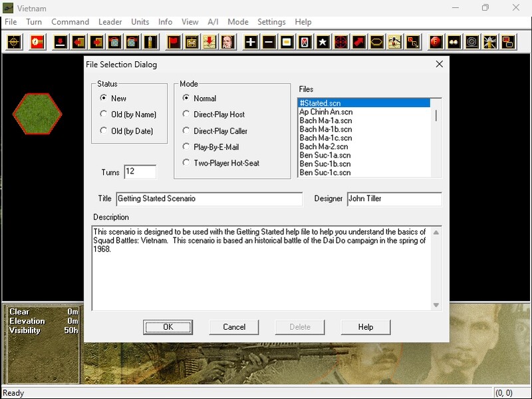This screenshot has height=399, width=532.
Task: Click into the Title text field
Action: [209, 199]
